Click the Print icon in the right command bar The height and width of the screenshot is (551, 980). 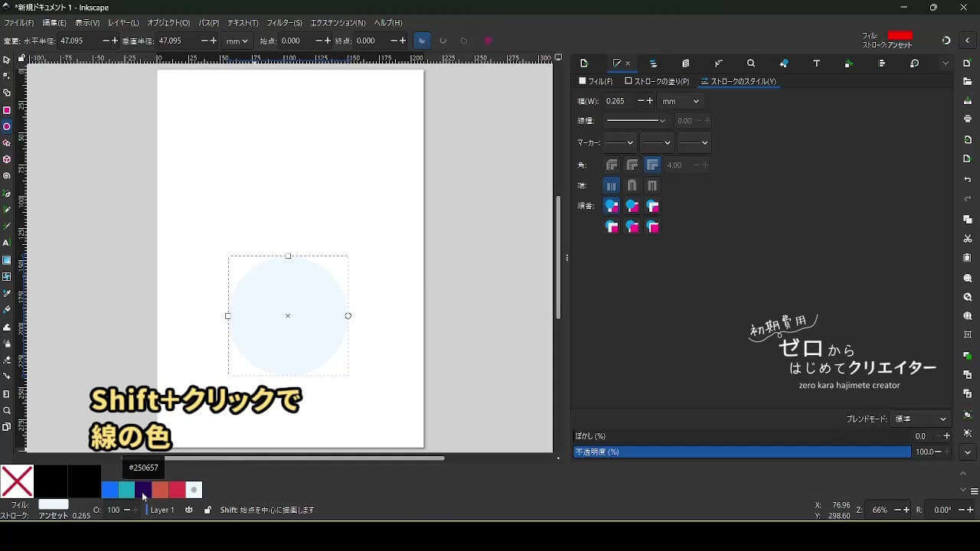tap(968, 119)
